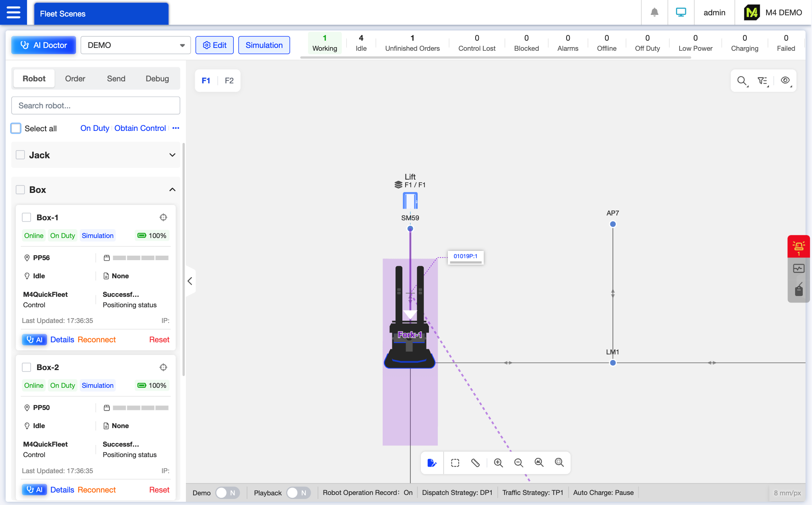Image resolution: width=812 pixels, height=505 pixels.
Task: Toggle the Demo switch
Action: (227, 493)
